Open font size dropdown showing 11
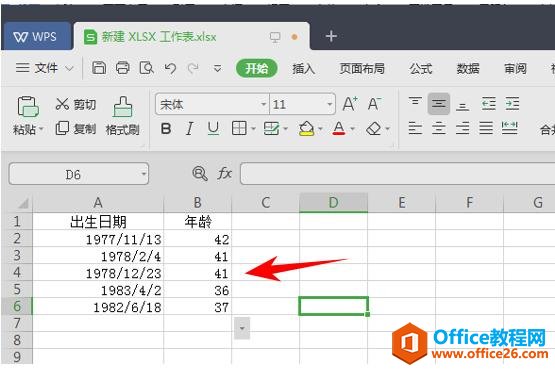Viewport: 555px width, 371px height. click(x=330, y=104)
